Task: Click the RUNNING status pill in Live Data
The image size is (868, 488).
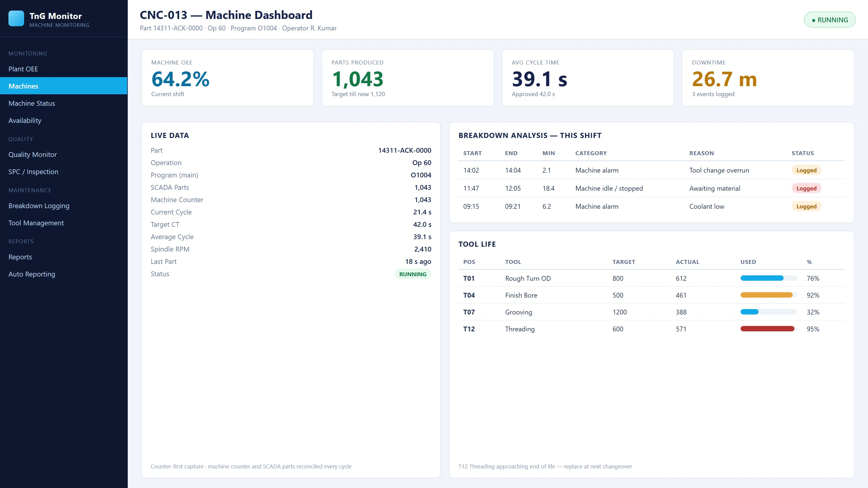Action: click(413, 274)
